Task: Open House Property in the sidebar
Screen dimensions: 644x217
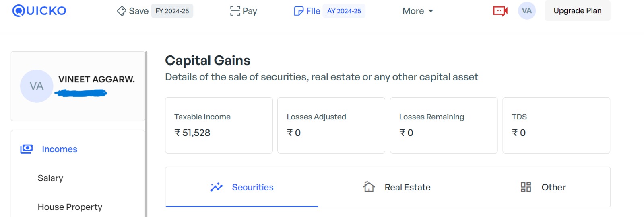Action: pos(70,207)
